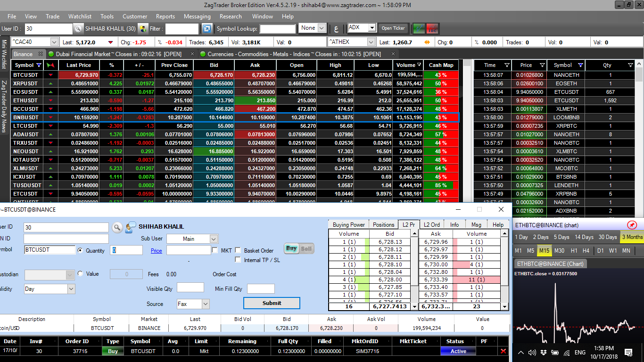This screenshot has height=362, width=644.
Task: Switch to the Buying Power tab
Action: (349, 224)
